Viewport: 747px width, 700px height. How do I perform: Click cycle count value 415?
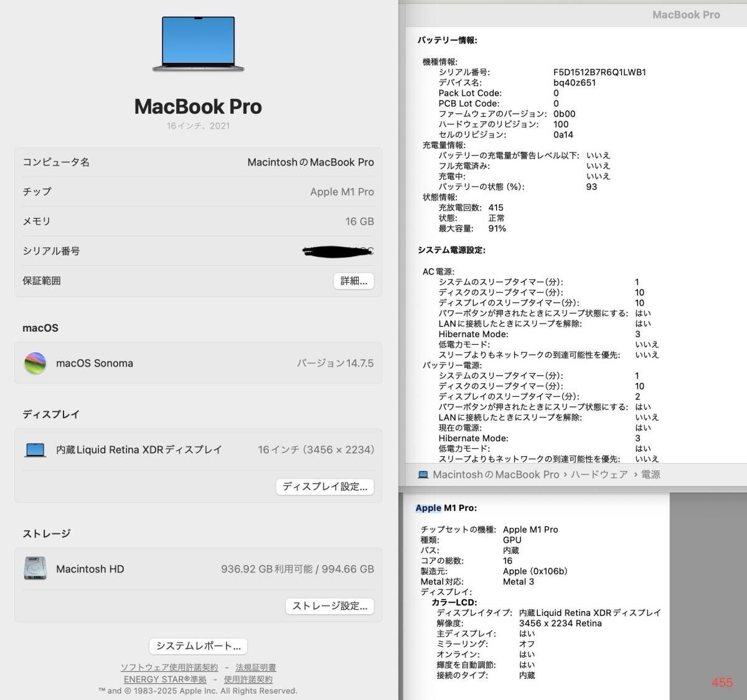click(496, 208)
